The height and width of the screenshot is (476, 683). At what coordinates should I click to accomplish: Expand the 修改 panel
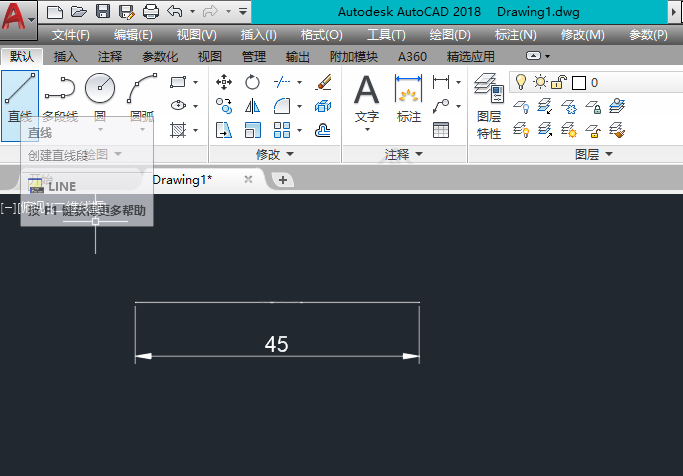[275, 154]
